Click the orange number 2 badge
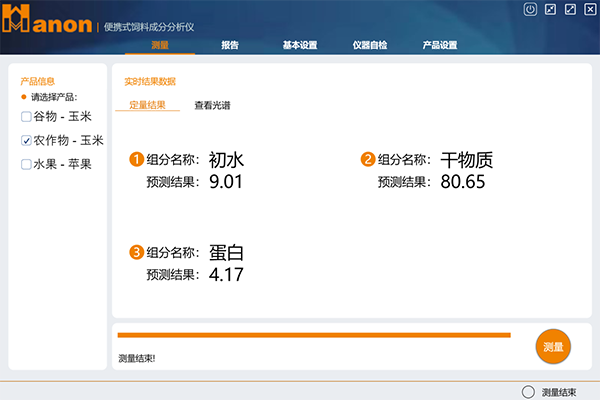 point(368,159)
